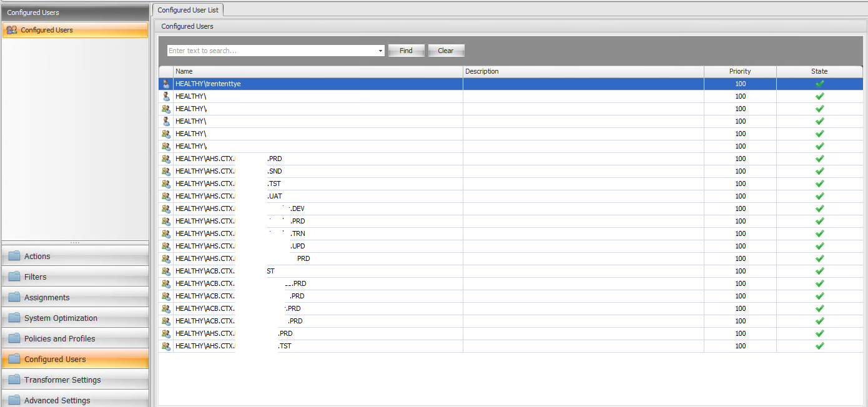868x407 pixels.
Task: Switch to the Configured User List tab
Action: (x=187, y=10)
